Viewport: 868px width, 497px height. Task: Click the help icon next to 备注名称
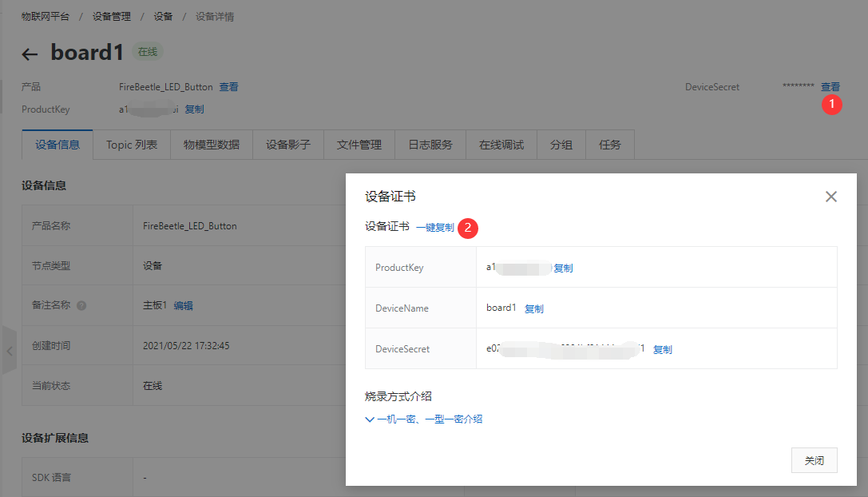point(81,305)
